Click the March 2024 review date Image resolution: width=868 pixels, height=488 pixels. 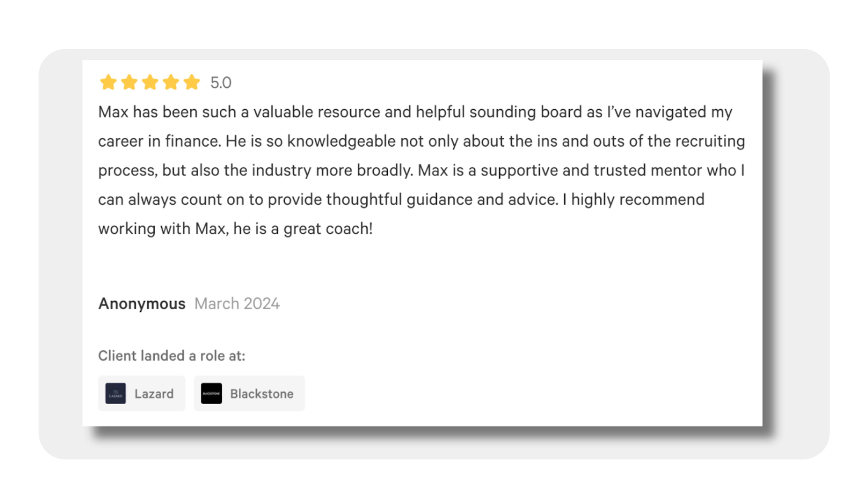[x=237, y=304]
